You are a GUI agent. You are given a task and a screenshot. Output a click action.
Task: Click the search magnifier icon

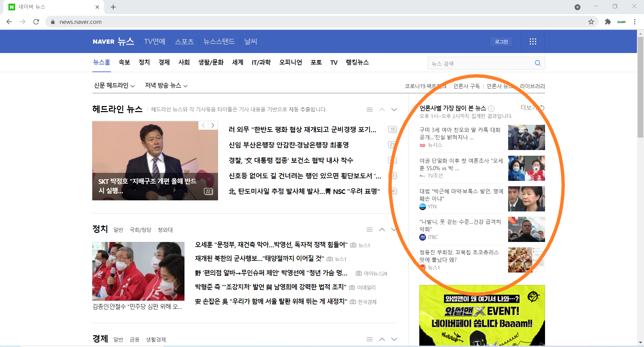coord(538,63)
